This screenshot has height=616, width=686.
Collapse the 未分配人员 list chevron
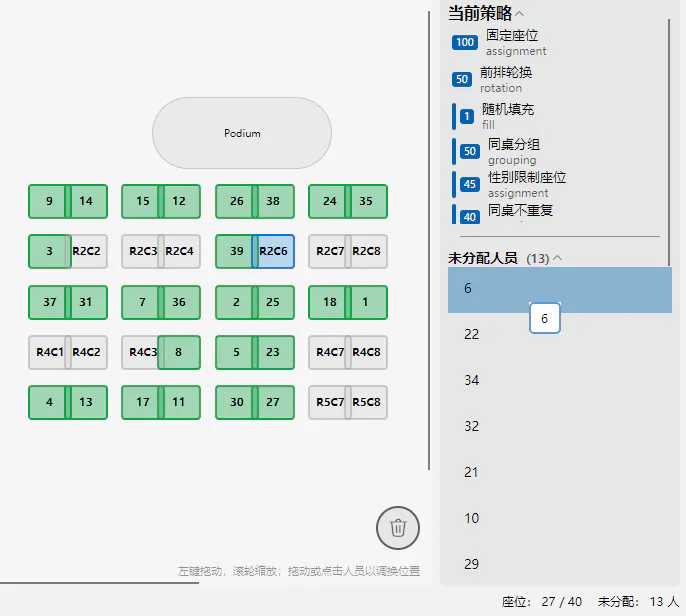pos(557,258)
